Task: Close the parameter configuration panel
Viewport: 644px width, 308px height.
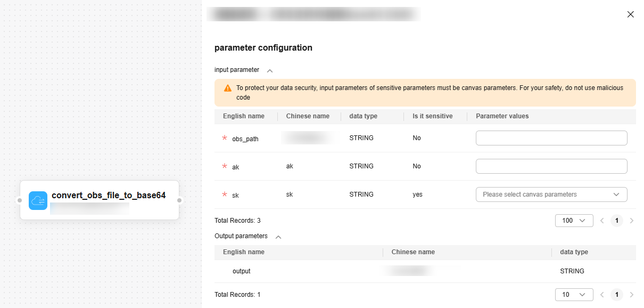Action: pyautogui.click(x=631, y=14)
